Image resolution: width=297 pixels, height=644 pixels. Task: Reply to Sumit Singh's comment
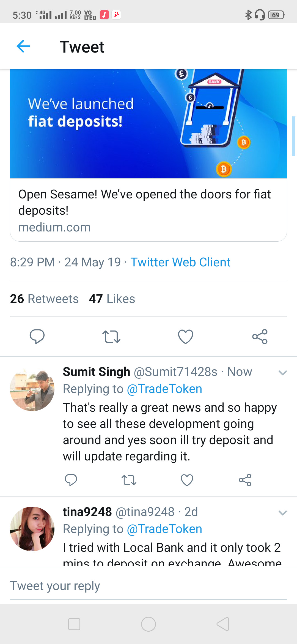[71, 480]
